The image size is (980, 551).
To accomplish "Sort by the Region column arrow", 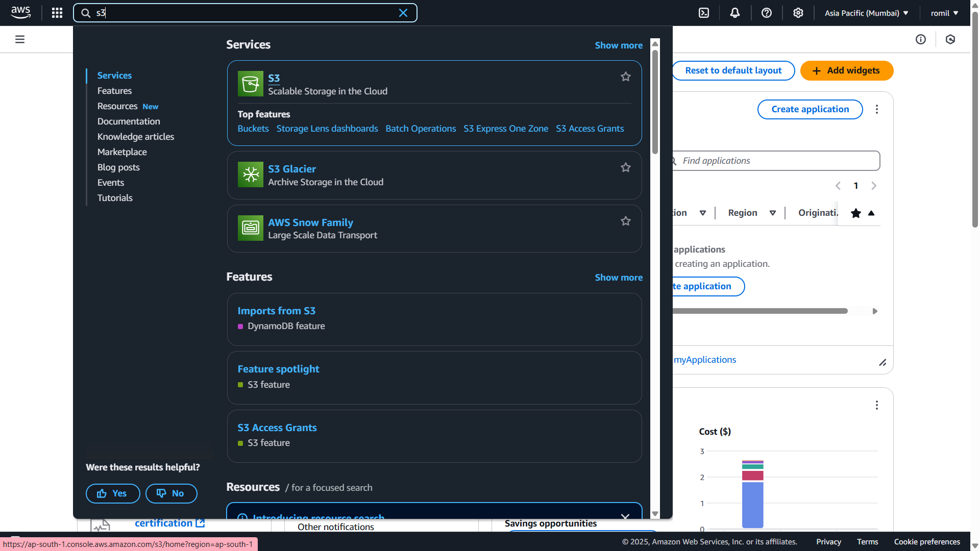I will [773, 213].
